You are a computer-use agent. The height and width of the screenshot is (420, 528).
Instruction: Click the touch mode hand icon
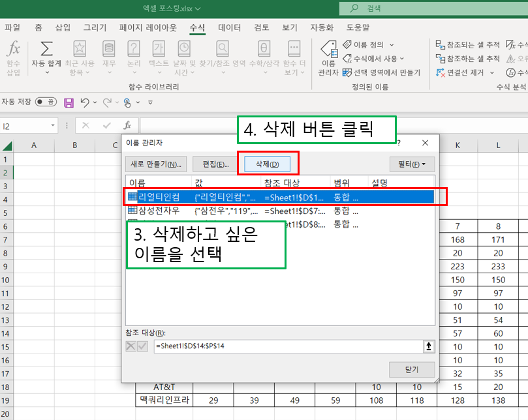(x=127, y=102)
